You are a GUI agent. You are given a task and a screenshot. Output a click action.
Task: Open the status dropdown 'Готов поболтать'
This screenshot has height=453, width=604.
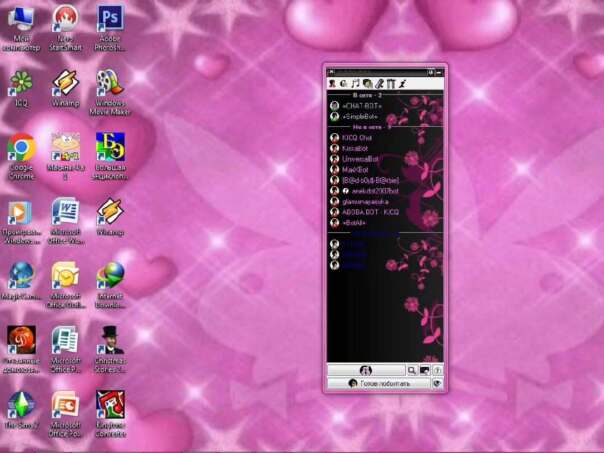click(x=379, y=383)
